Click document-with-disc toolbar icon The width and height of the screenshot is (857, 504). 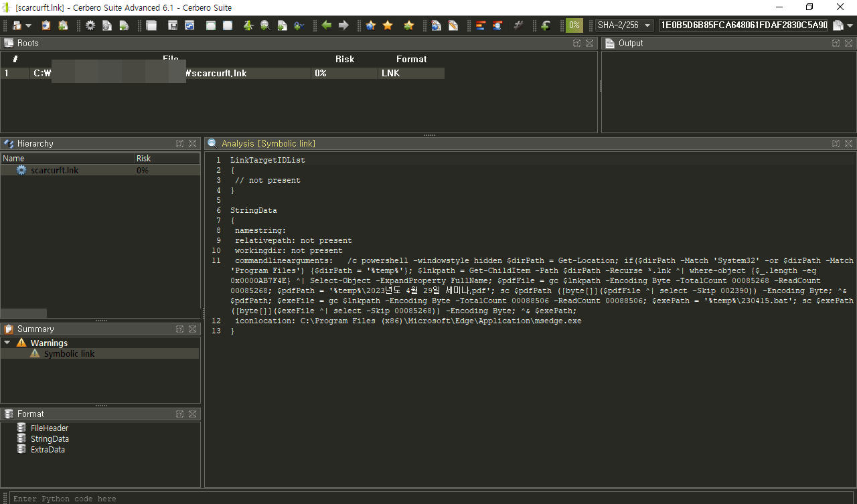click(107, 25)
